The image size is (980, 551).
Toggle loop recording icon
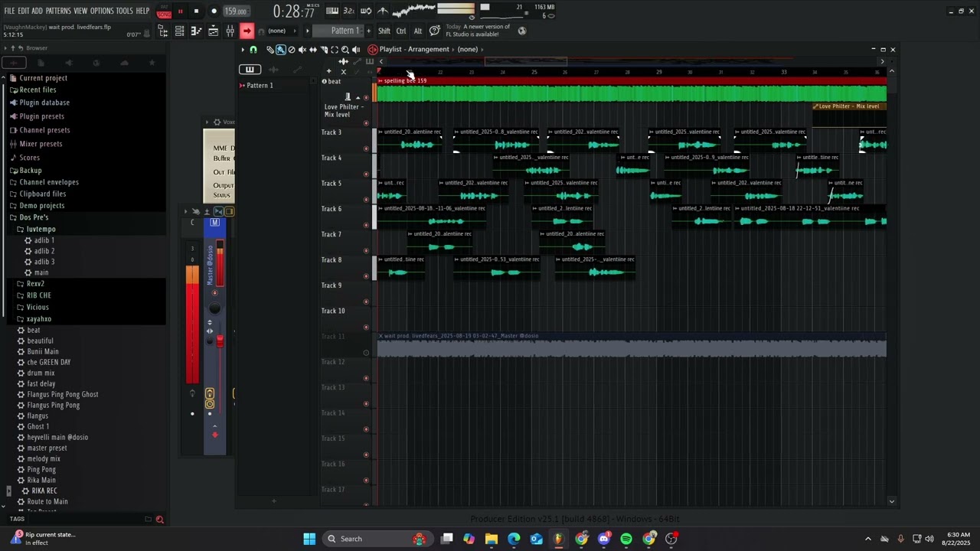point(366,11)
